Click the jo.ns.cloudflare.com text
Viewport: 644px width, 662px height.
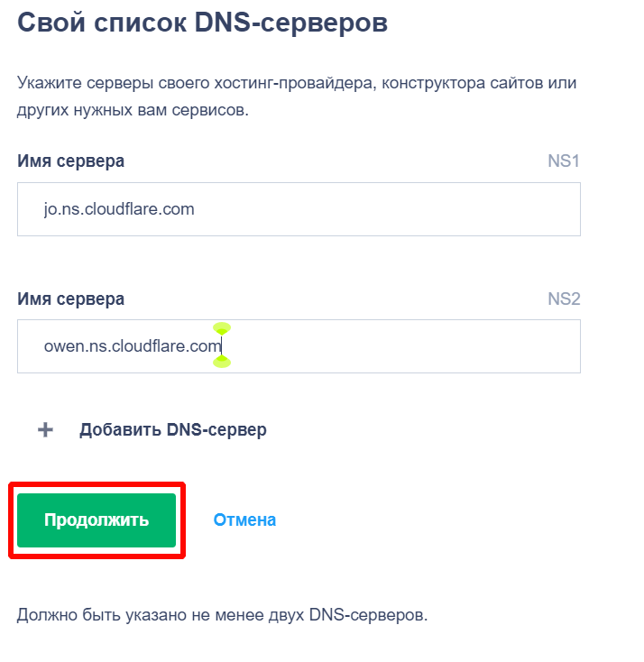click(119, 209)
